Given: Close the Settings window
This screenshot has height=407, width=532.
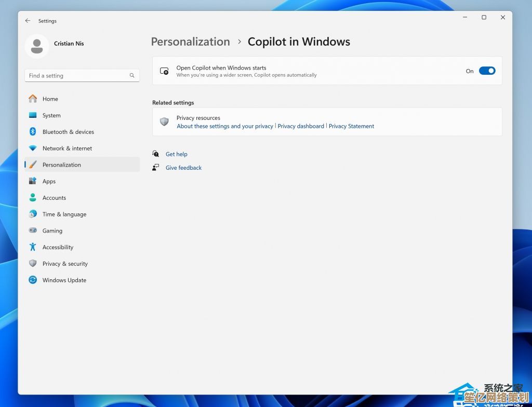Looking at the screenshot, I should point(503,17).
